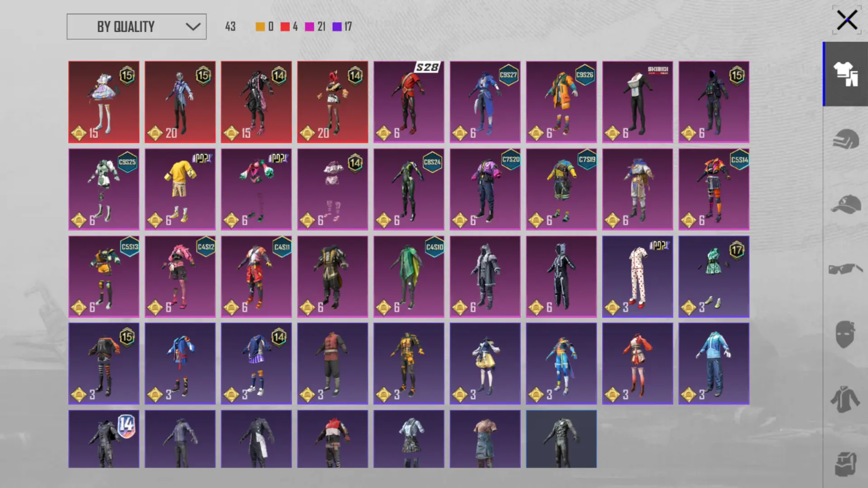Image resolution: width=868 pixels, height=488 pixels.
Task: Open the glasses category icon
Action: coord(845,269)
